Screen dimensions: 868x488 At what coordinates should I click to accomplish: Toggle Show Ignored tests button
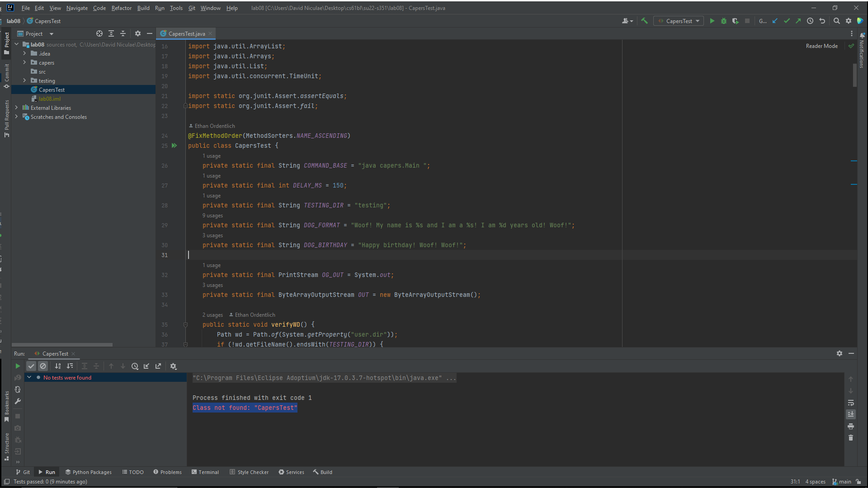click(x=43, y=366)
